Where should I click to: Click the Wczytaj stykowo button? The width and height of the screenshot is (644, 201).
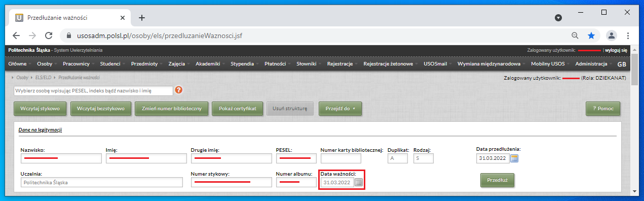coord(40,109)
